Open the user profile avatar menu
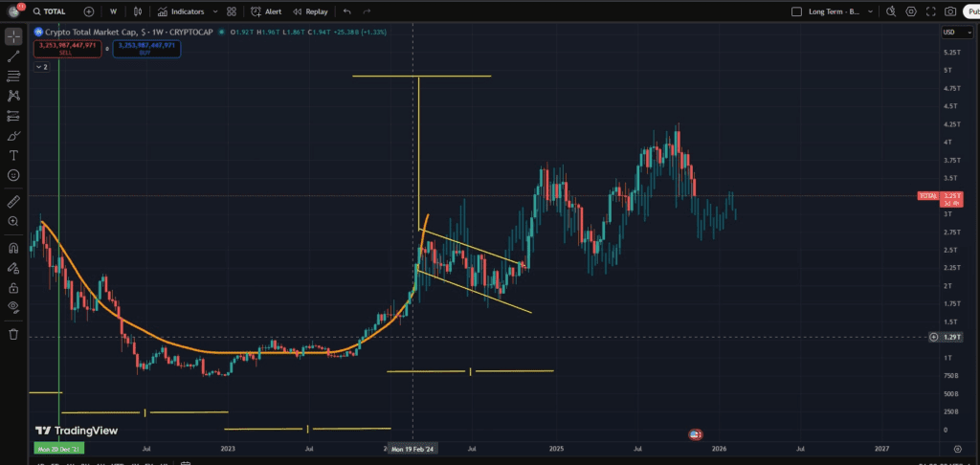Viewport: 980px width, 465px height. pos(13,11)
